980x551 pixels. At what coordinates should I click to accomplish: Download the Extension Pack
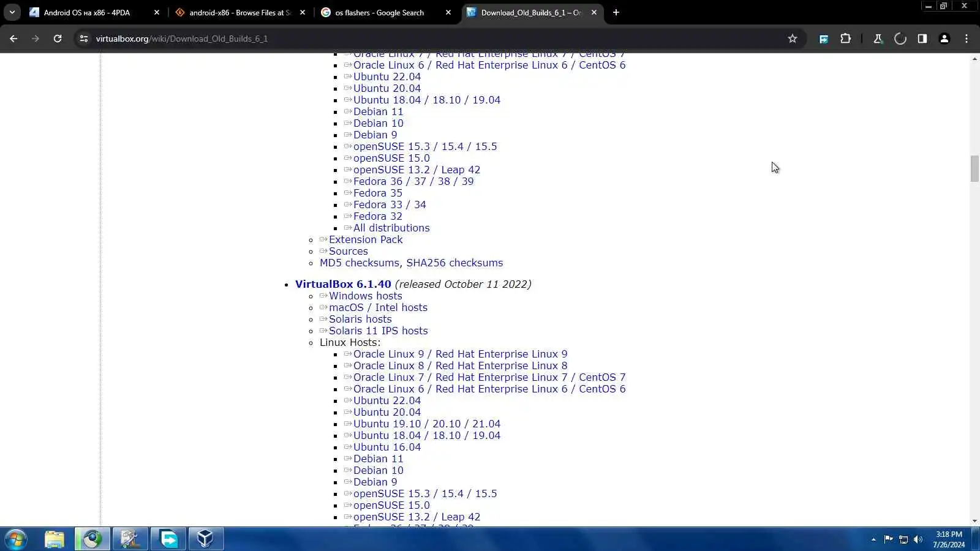(x=366, y=239)
